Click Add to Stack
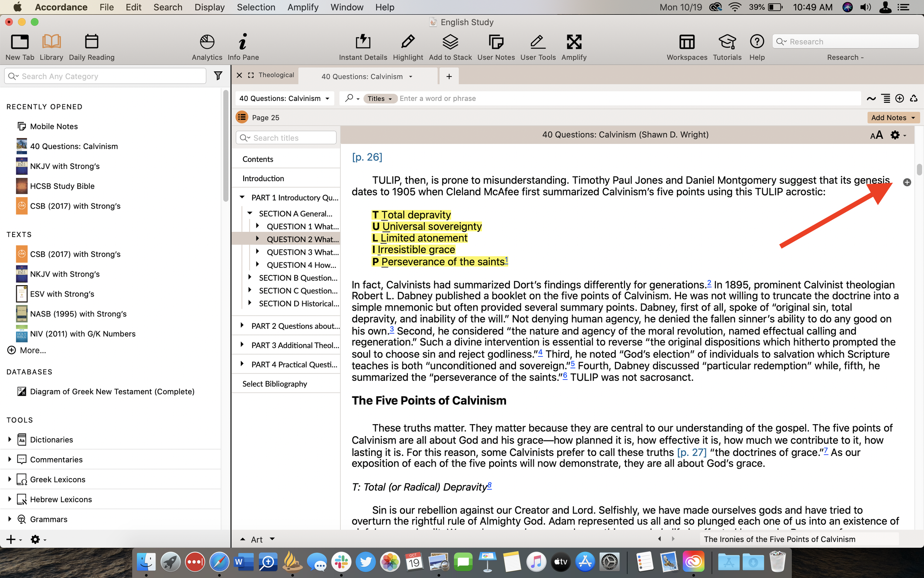924x578 pixels. click(450, 47)
